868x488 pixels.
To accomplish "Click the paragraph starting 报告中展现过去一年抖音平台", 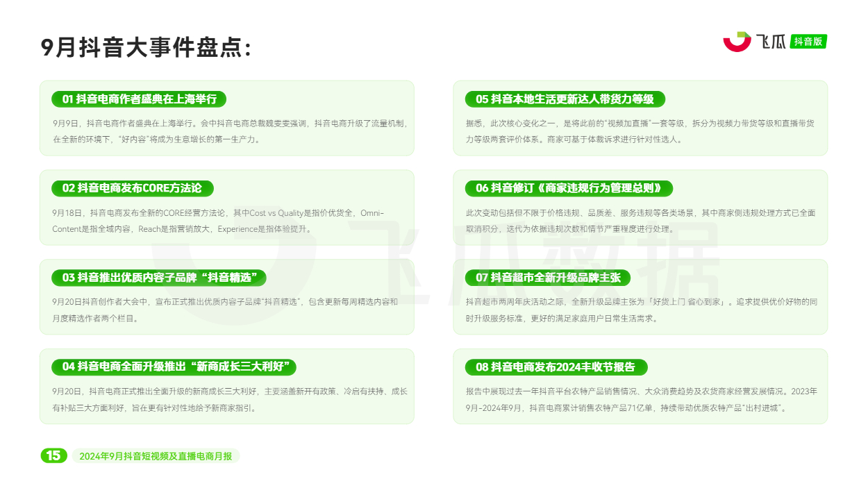I will pyautogui.click(x=641, y=399).
